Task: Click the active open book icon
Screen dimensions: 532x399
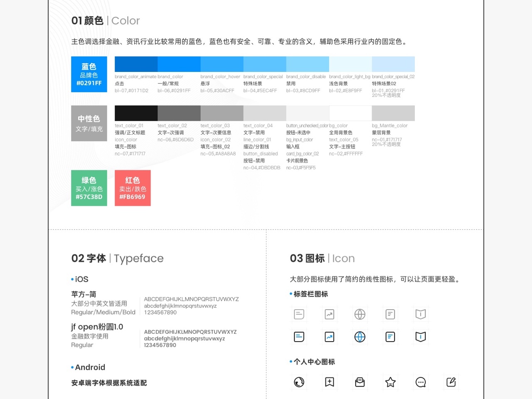Action: click(421, 337)
